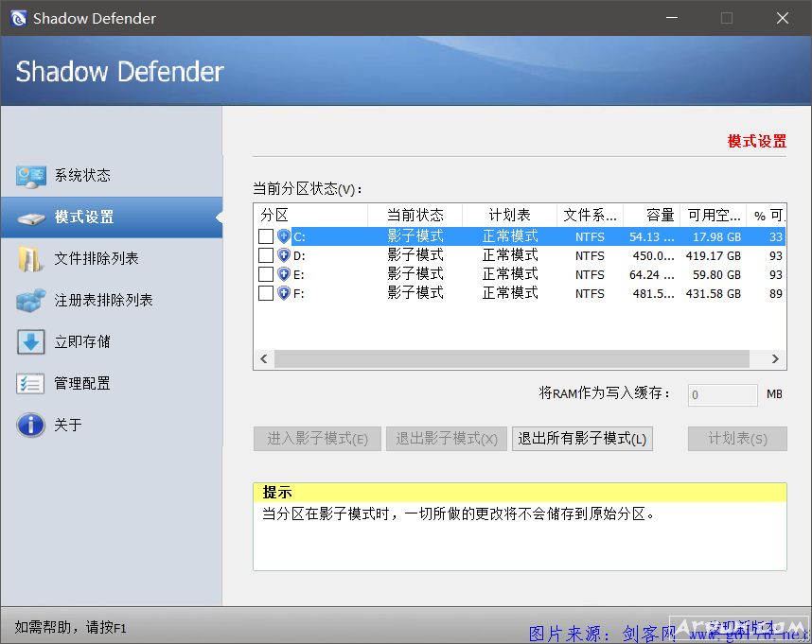Click the Shadow Defender title bar logo
This screenshot has height=644, width=812.
click(x=17, y=17)
